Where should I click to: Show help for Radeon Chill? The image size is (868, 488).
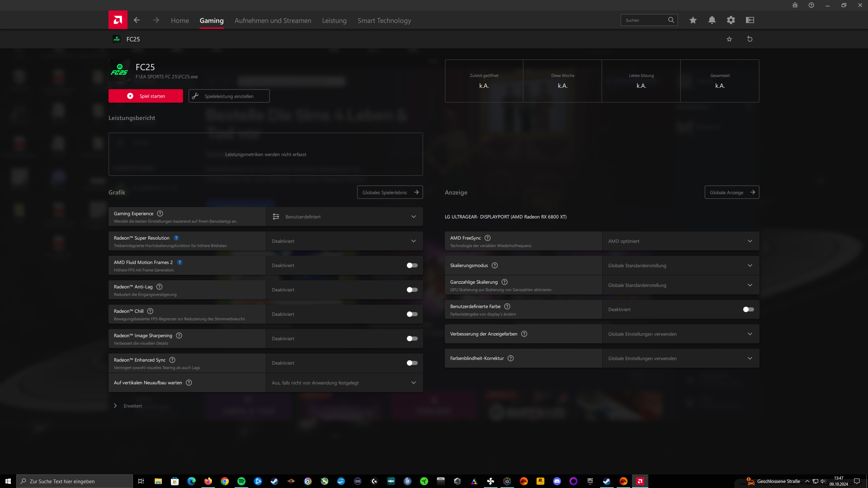(150, 311)
